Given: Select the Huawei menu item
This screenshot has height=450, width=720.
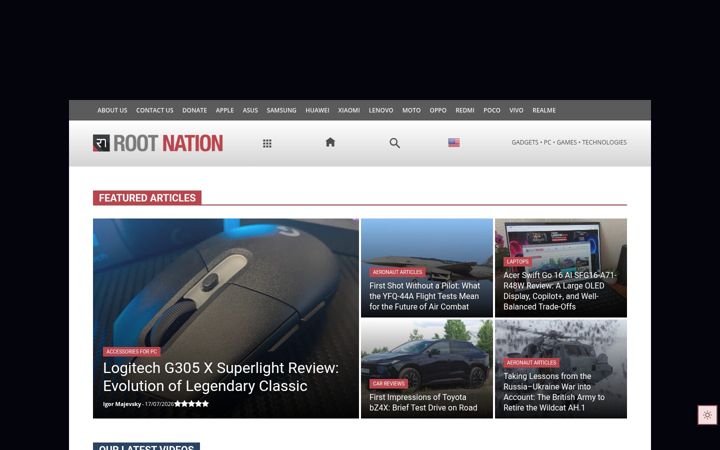Looking at the screenshot, I should 317,110.
